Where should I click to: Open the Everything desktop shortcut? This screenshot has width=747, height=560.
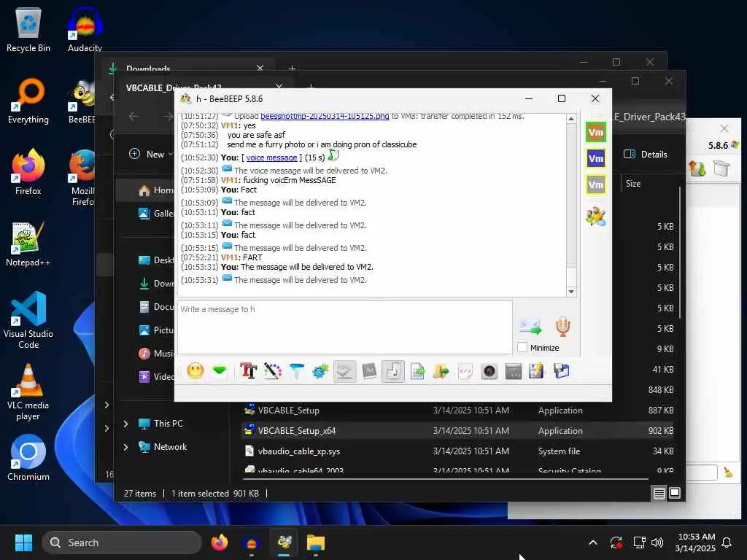pos(28,101)
